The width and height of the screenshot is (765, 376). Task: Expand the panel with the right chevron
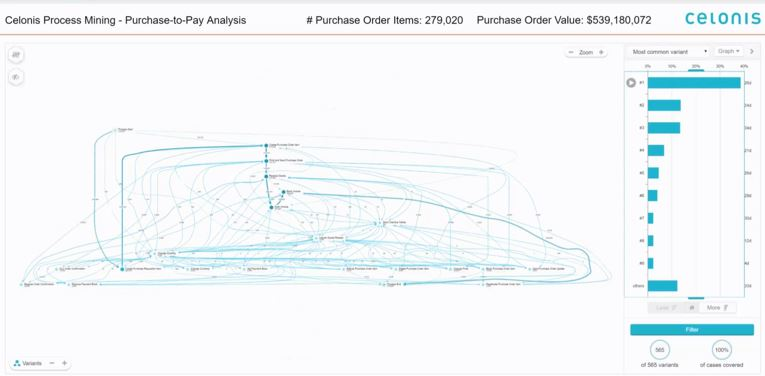(x=752, y=51)
